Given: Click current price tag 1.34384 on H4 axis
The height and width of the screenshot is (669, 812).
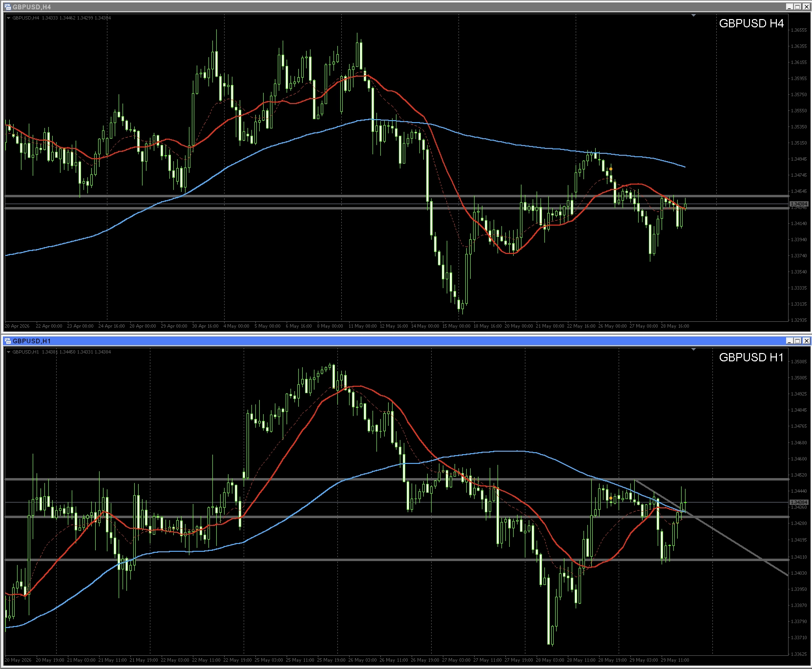Looking at the screenshot, I should point(799,204).
